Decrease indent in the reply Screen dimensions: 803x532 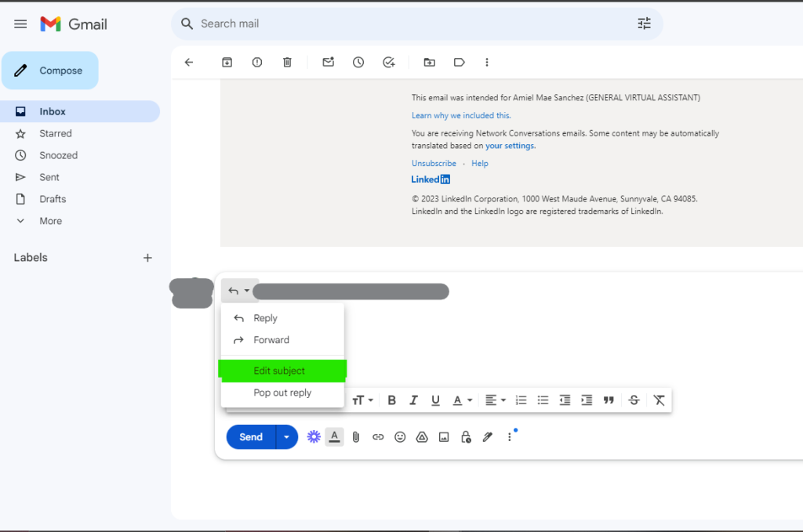pyautogui.click(x=565, y=400)
